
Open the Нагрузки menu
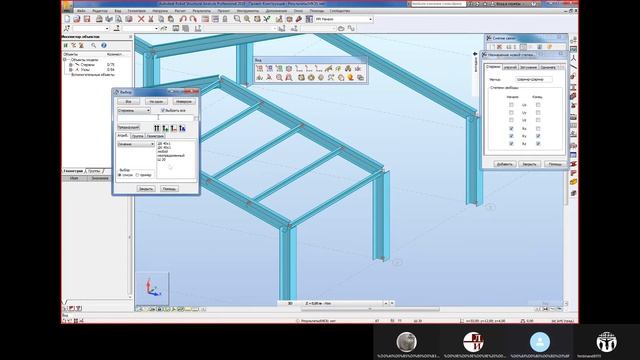[x=160, y=11]
